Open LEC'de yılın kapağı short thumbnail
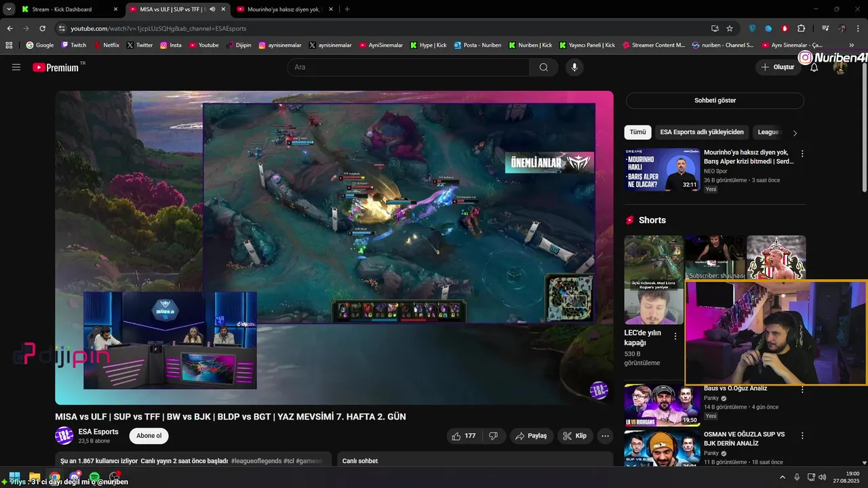The width and height of the screenshot is (868, 488). pyautogui.click(x=654, y=280)
